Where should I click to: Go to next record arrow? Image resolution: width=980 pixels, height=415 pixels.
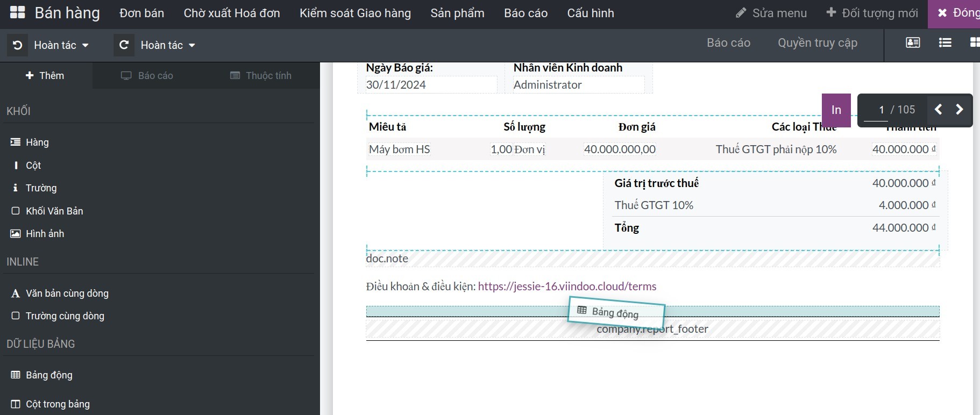(x=959, y=110)
